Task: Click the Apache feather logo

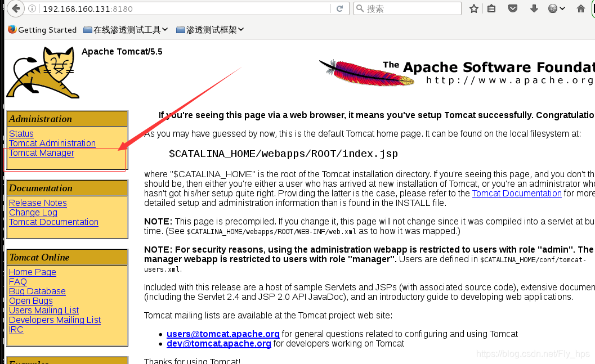Action: [367, 73]
